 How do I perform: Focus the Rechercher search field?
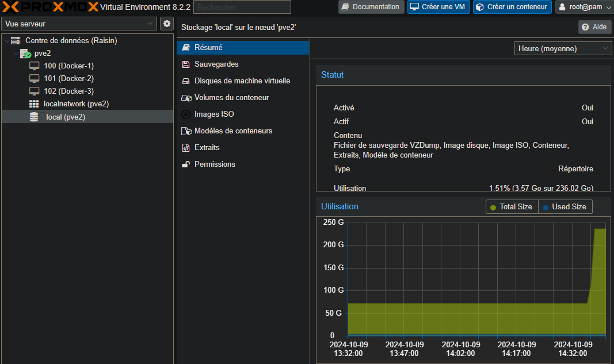point(242,7)
